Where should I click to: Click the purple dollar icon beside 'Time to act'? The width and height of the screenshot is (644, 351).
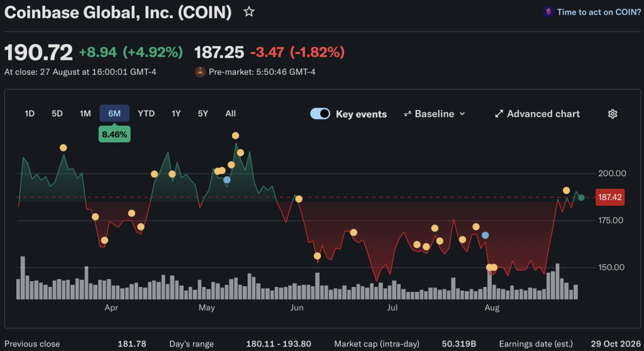pos(548,12)
